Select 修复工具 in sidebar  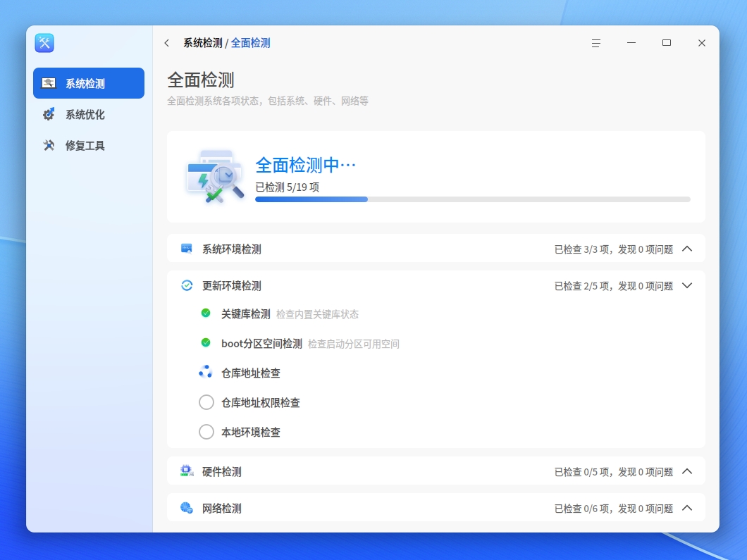[89, 145]
